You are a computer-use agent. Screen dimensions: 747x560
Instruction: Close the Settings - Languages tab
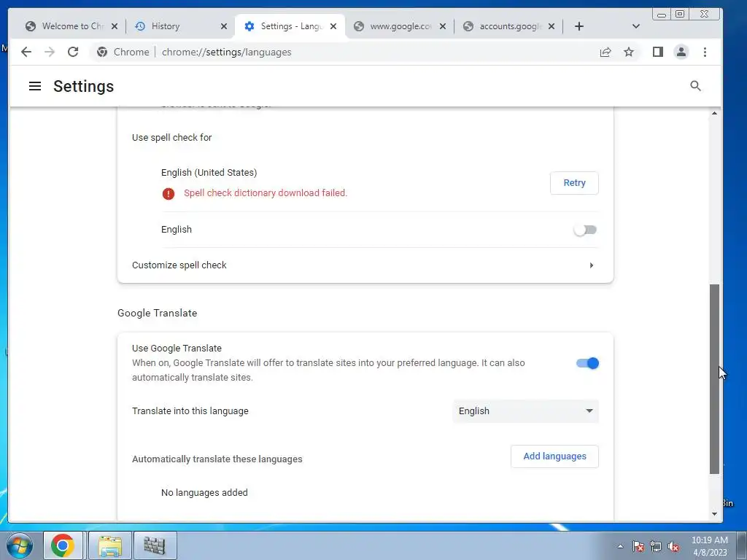point(333,26)
